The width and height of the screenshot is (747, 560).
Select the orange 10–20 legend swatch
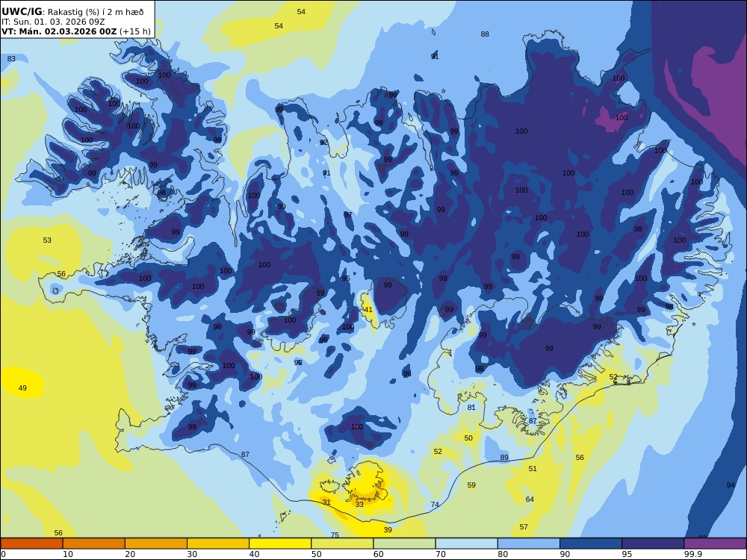(94, 544)
